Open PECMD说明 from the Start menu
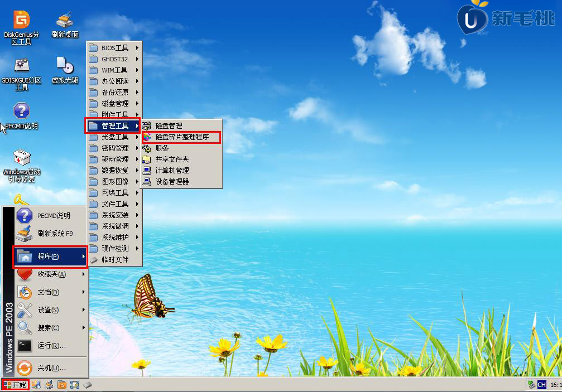562x392 pixels. [x=51, y=215]
